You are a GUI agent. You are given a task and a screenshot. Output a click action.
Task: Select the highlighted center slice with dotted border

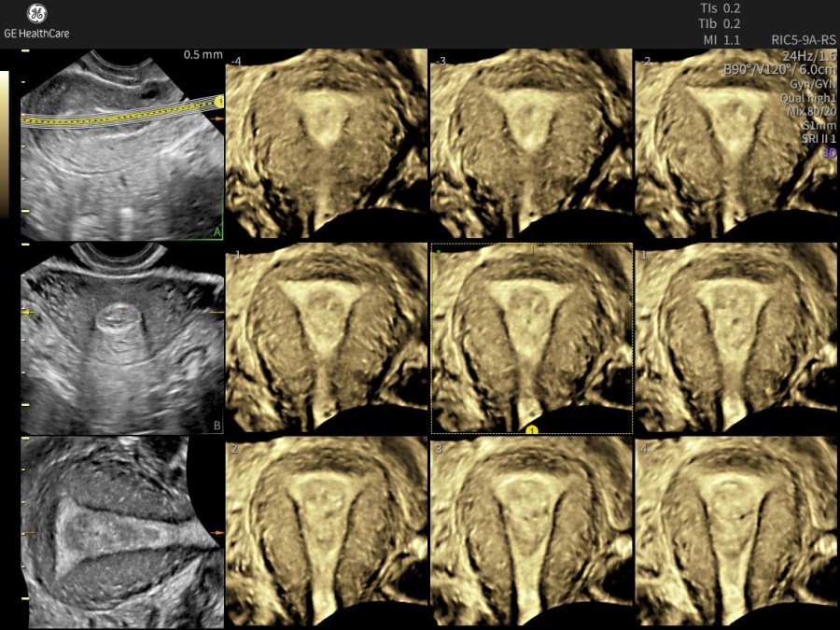(531, 338)
